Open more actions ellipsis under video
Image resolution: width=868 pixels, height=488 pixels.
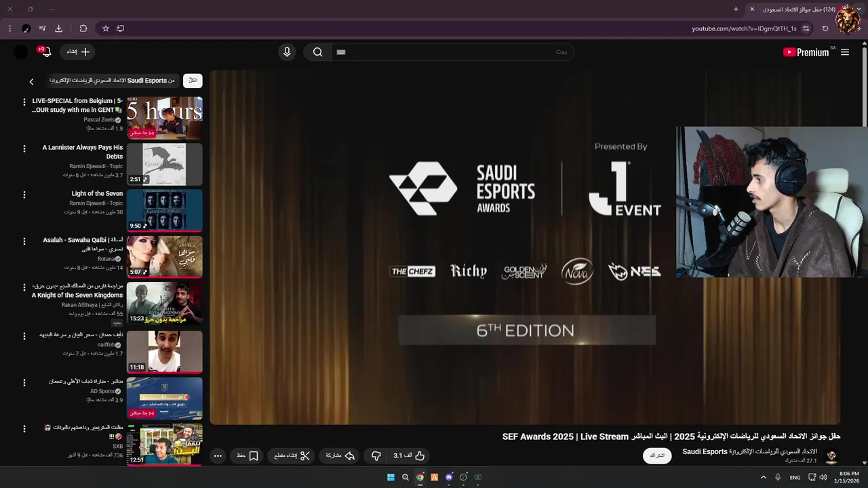(218, 456)
